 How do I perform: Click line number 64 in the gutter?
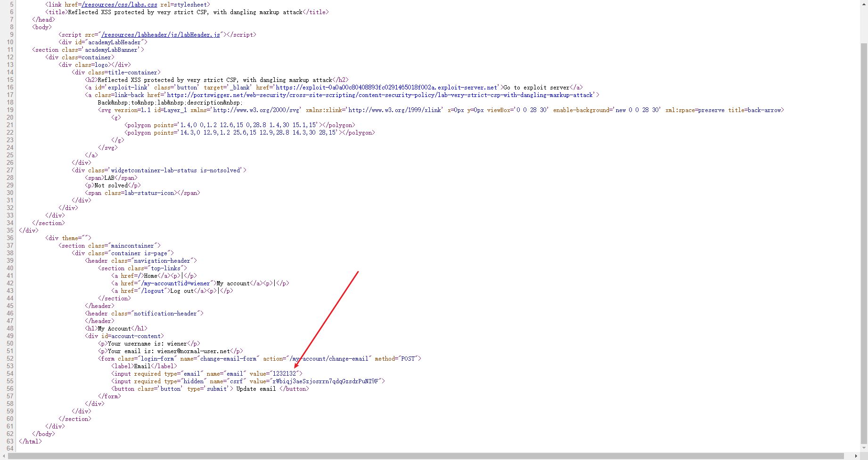click(x=10, y=448)
